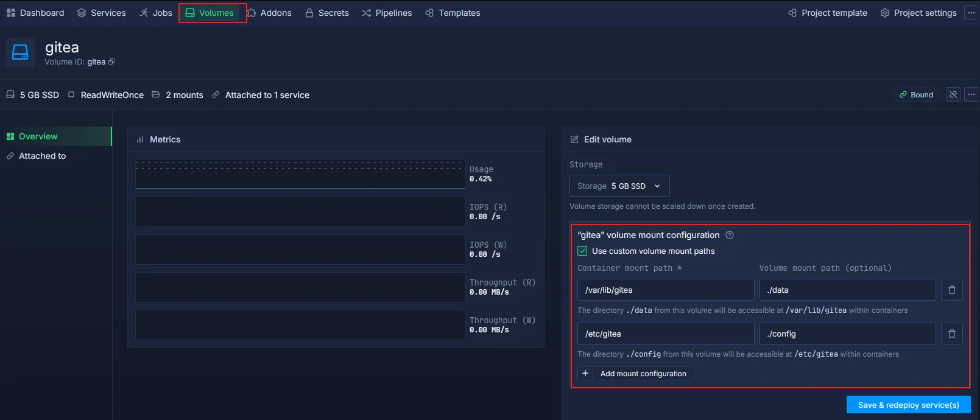The width and height of the screenshot is (980, 420).
Task: Click the /var/lib/gitea container path field
Action: (x=666, y=290)
